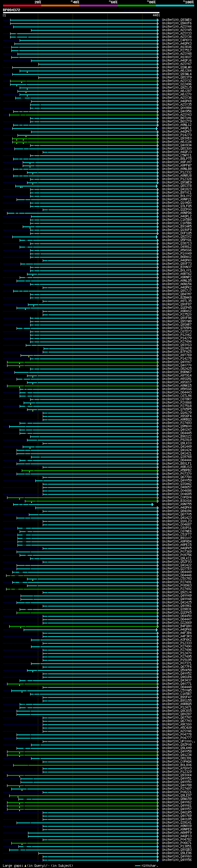Select the UniRef100_Q9LE97 label

177,795
